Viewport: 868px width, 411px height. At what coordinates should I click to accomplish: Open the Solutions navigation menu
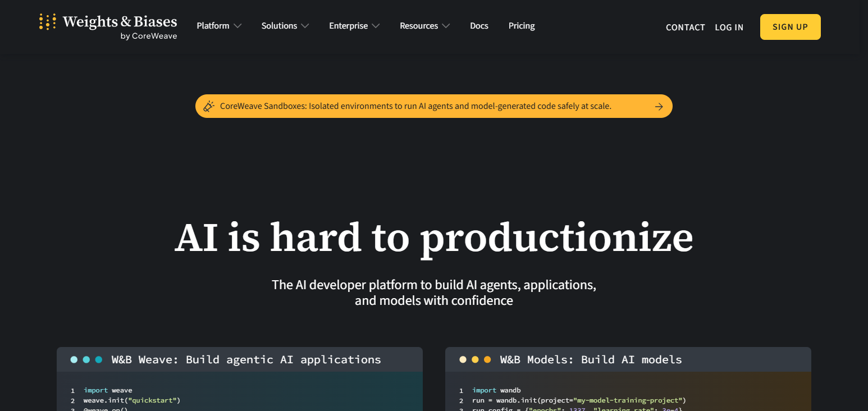[285, 26]
